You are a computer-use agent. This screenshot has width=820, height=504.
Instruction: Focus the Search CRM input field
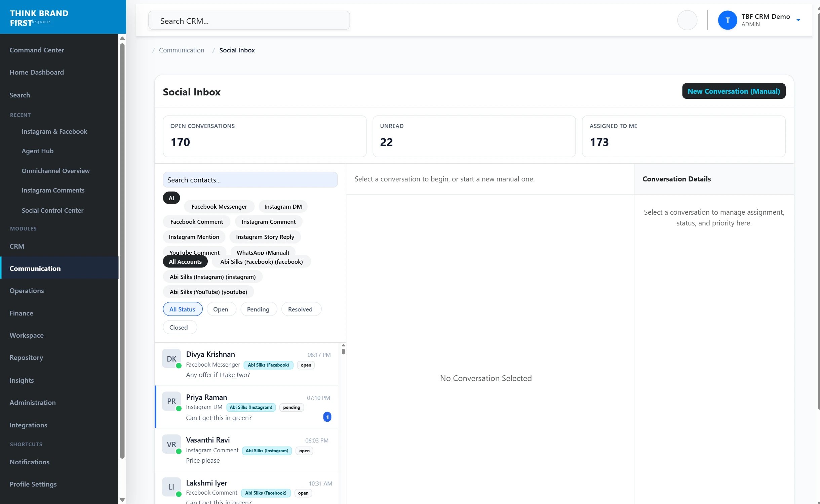pyautogui.click(x=249, y=21)
